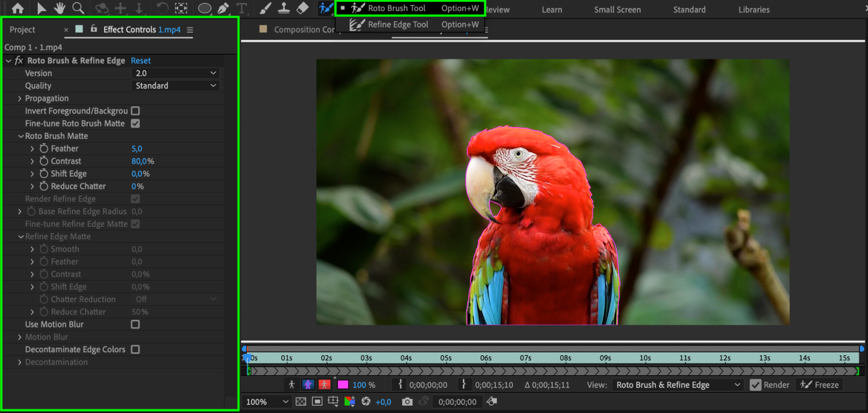Image resolution: width=868 pixels, height=413 pixels.
Task: Click the magenta overlay color swatch
Action: 343,385
